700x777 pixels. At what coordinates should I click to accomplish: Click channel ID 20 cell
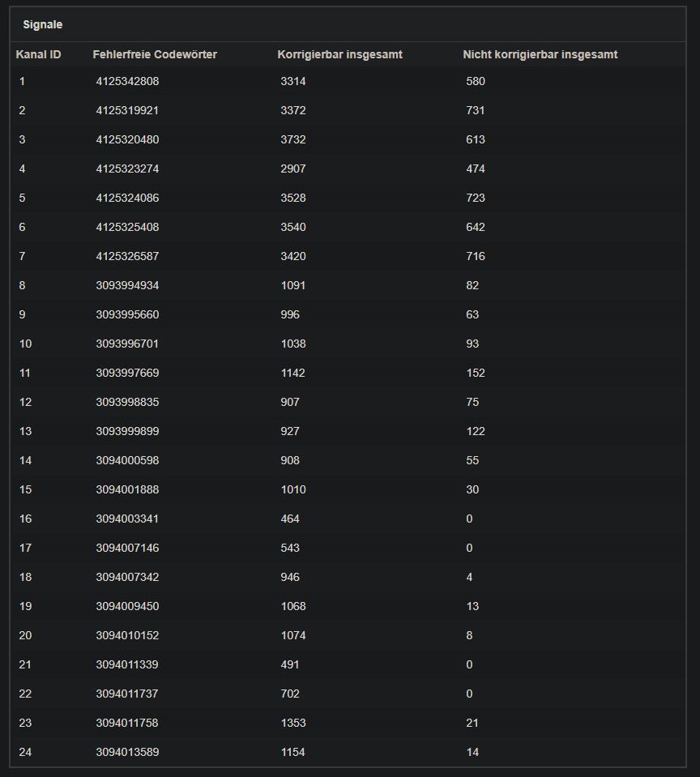(25, 635)
